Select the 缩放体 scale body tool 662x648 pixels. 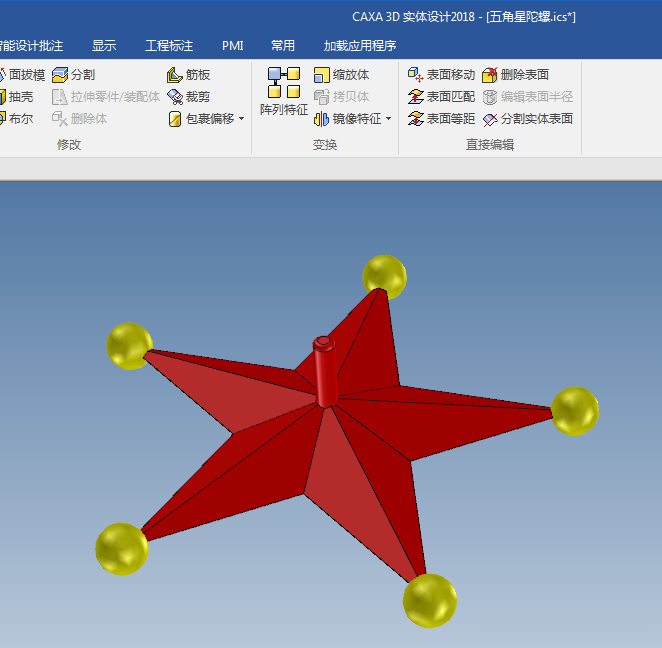tap(342, 75)
